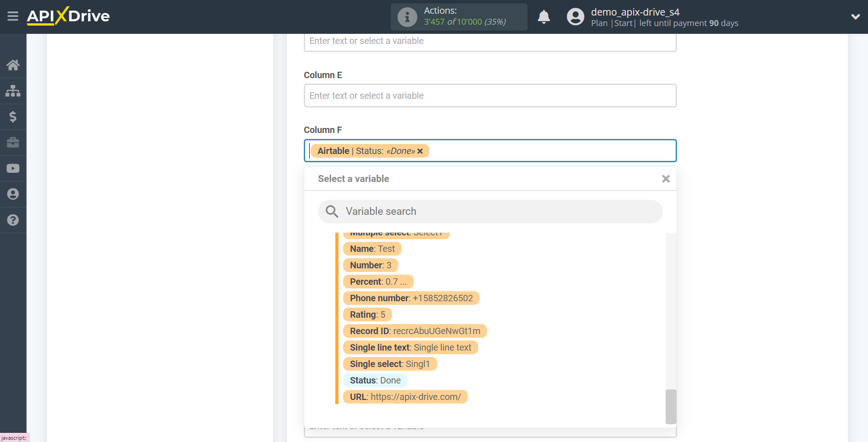Remove the Airtable Status Done tag
This screenshot has height=442, width=868.
point(420,151)
